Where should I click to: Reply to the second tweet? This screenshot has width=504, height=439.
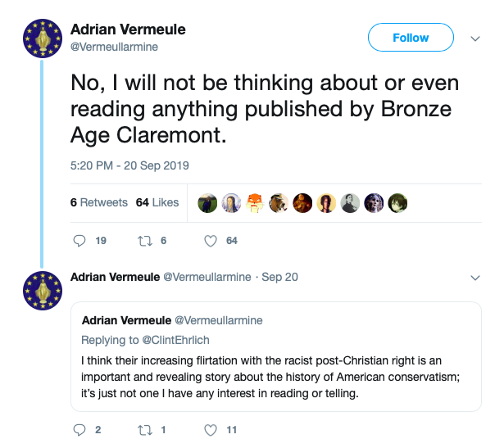point(79,429)
